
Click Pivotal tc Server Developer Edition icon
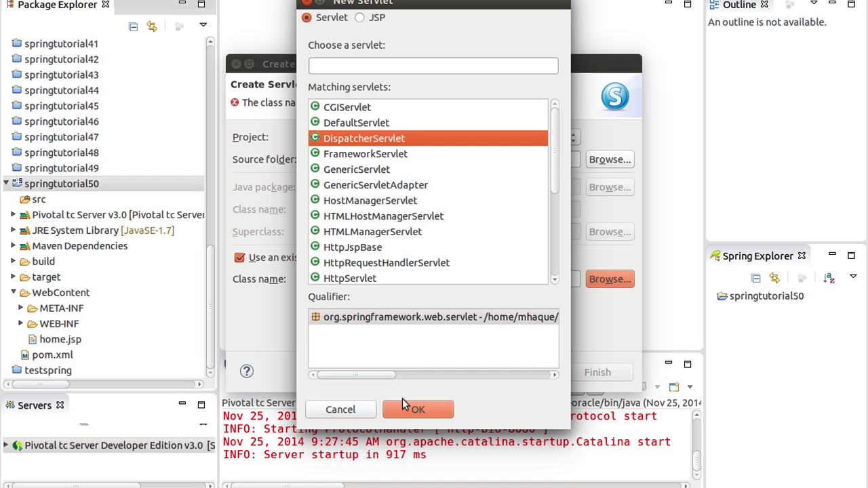point(18,445)
